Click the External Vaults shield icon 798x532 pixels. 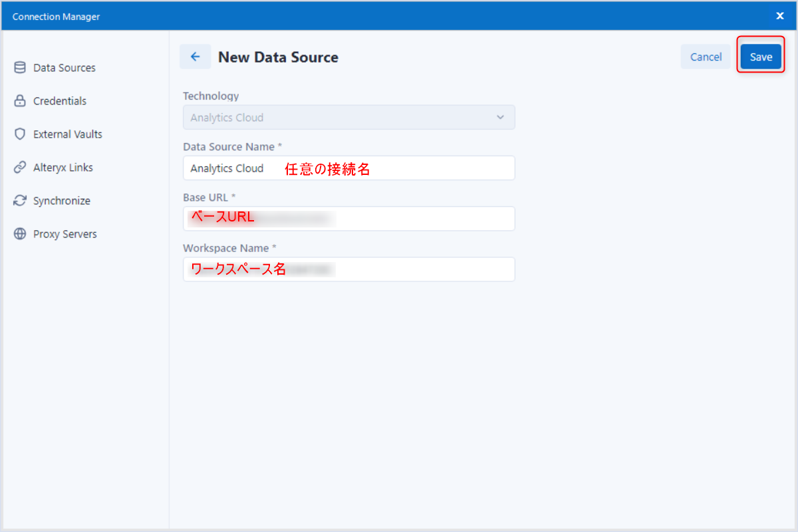click(x=20, y=134)
